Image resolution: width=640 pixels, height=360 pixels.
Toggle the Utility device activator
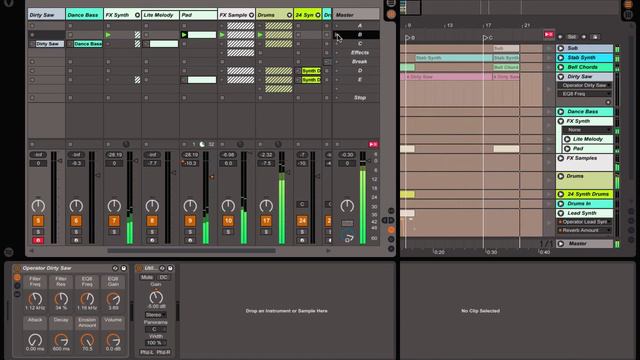tap(139, 268)
